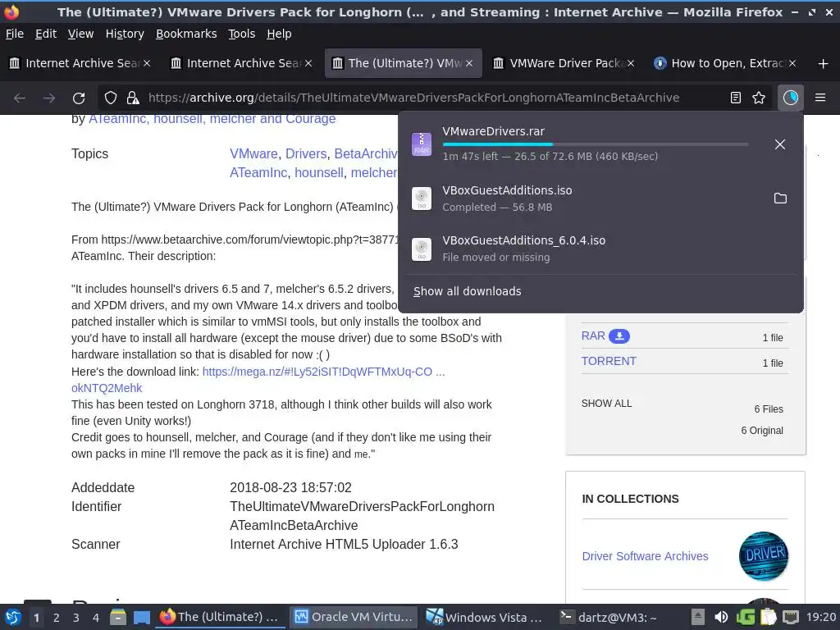
Task: Open the ATeamInc topic link
Action: tap(258, 172)
